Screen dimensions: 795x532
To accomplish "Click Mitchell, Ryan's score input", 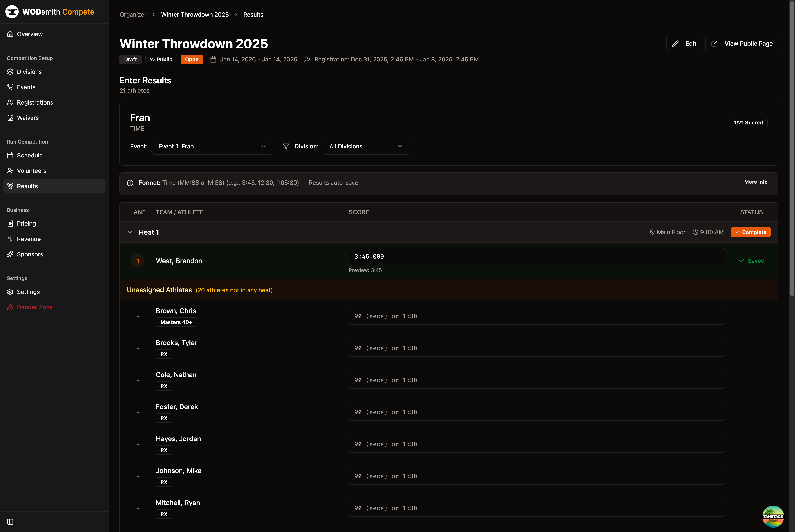I will click(x=536, y=508).
